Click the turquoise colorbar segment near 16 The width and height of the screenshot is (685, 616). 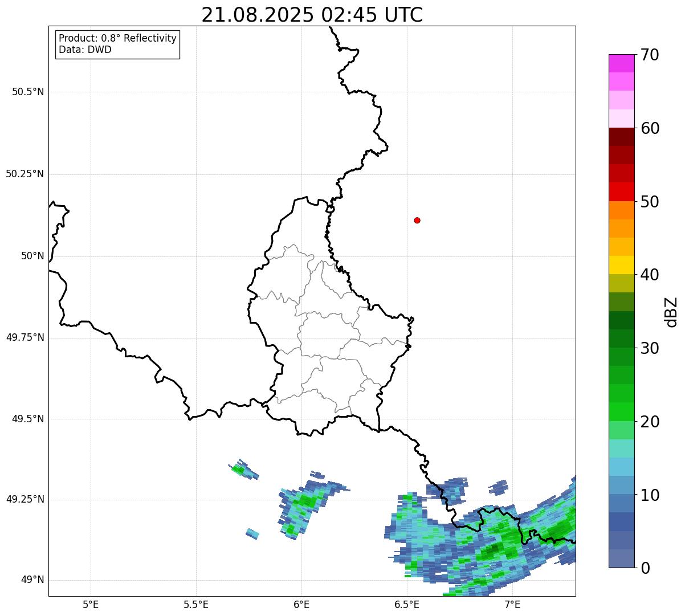(x=621, y=448)
